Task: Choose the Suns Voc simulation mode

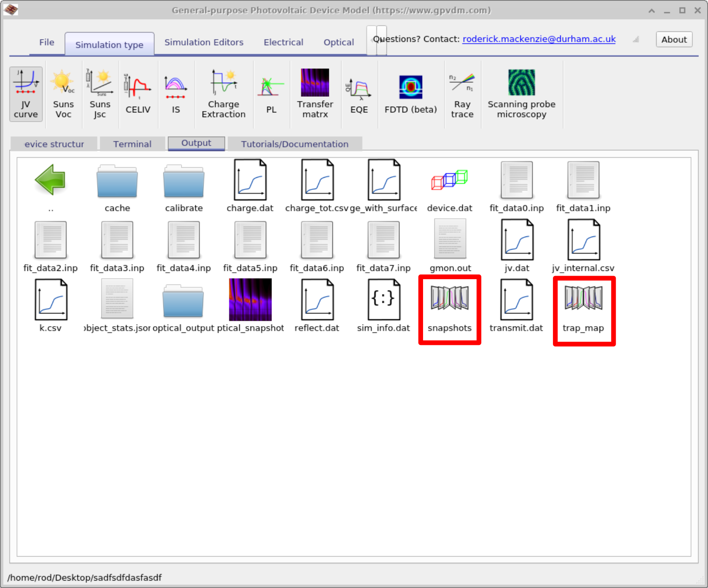Action: 63,94
